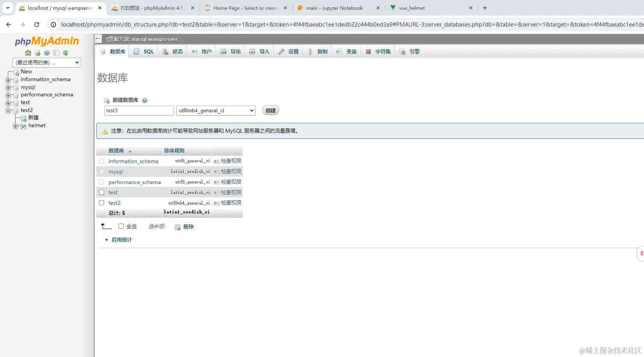
Task: Tick the performance_schema row checkbox
Action: 102,182
